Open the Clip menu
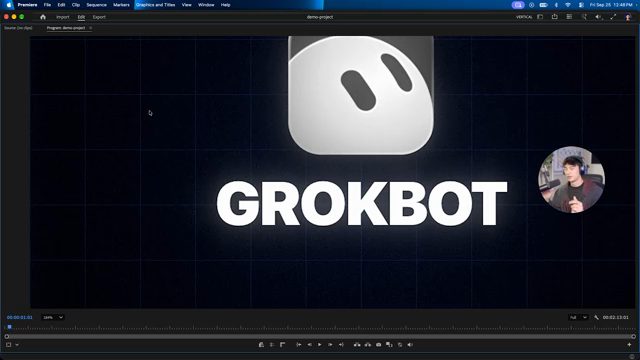This screenshot has height=360, width=640. click(76, 5)
